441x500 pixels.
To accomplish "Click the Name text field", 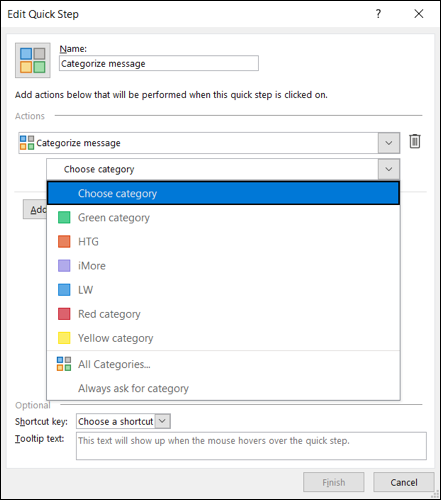I will point(159,63).
